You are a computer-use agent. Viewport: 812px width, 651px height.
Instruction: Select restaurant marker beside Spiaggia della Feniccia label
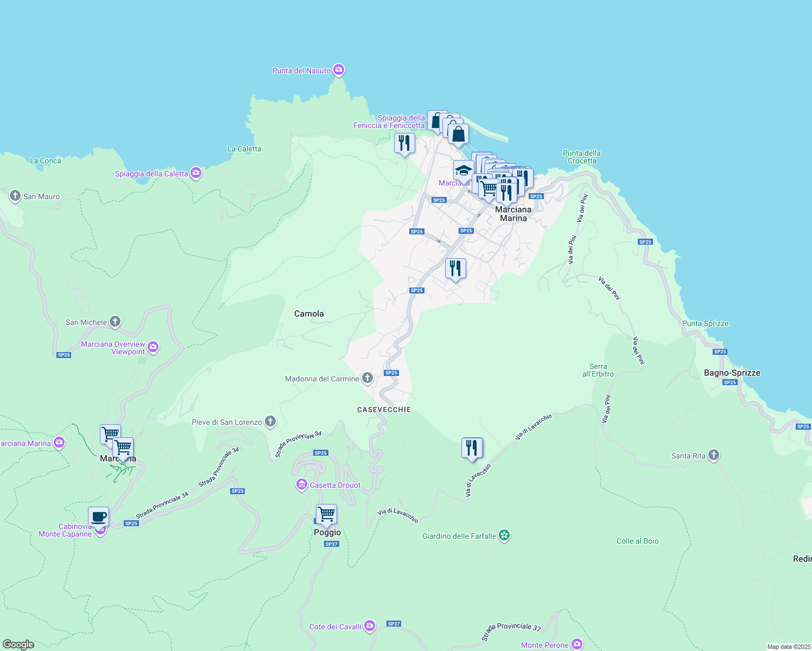coord(404,144)
